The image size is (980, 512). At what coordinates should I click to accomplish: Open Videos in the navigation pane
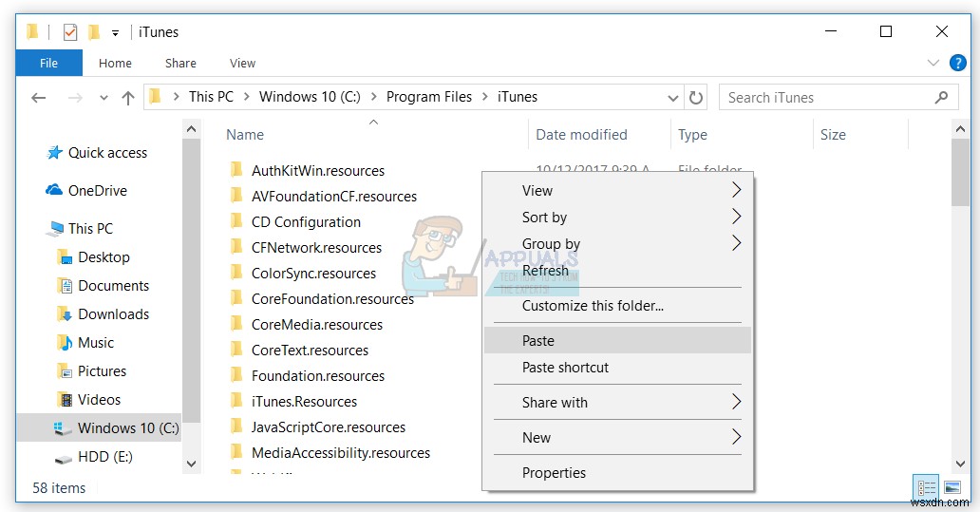click(x=88, y=400)
